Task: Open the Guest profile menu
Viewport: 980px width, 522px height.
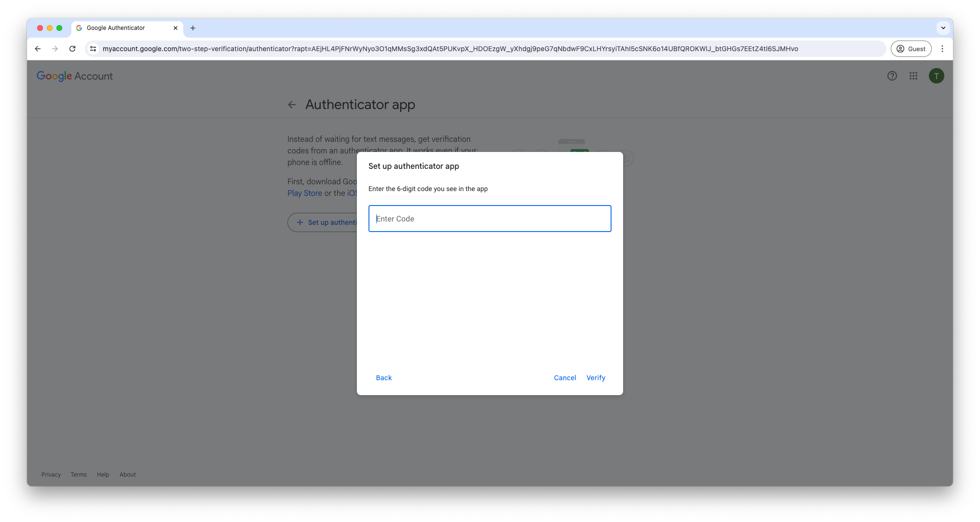Action: tap(911, 49)
